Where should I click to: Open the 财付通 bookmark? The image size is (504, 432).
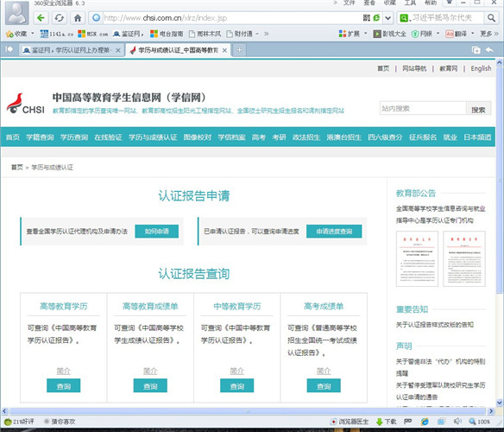pyautogui.click(x=239, y=34)
